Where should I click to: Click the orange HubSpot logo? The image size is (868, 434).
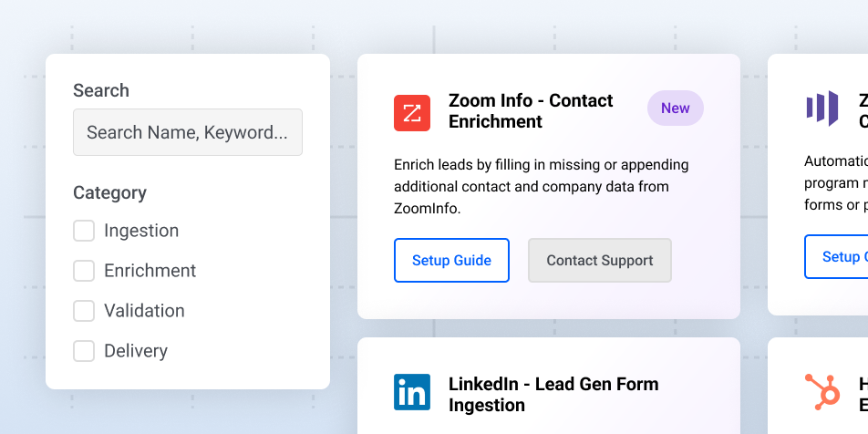(x=822, y=392)
